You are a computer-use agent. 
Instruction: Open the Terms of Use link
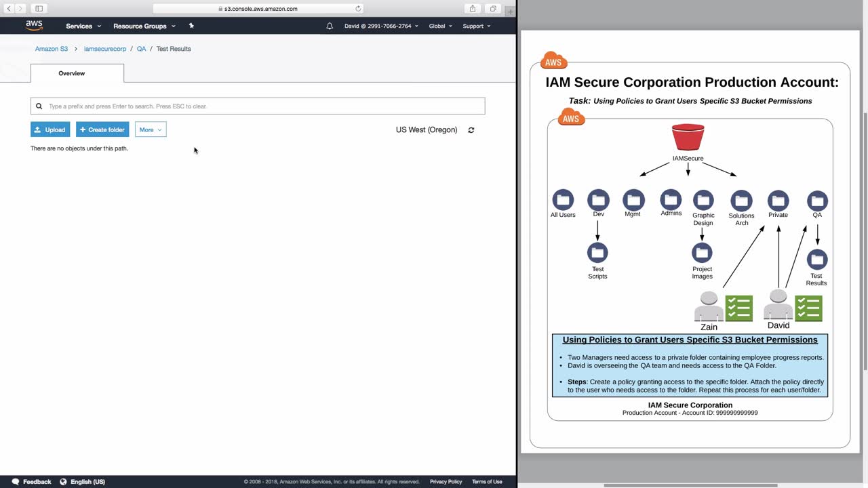[x=487, y=482]
